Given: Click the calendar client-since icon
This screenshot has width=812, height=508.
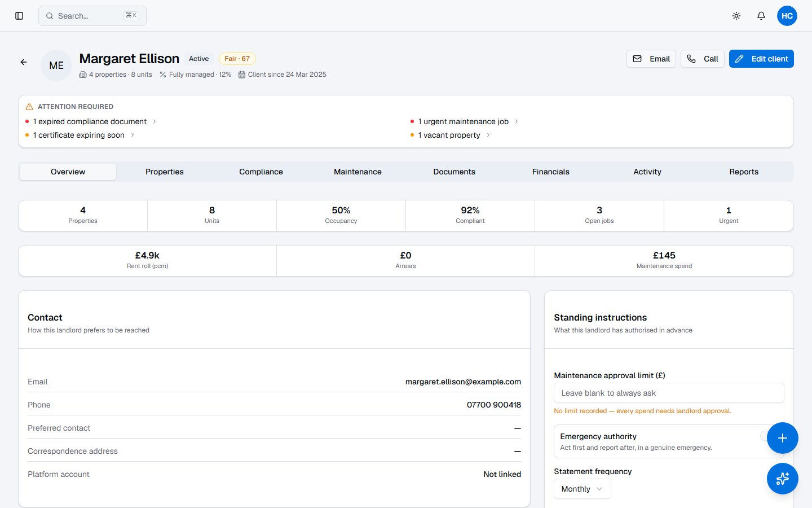Looking at the screenshot, I should click(x=242, y=75).
